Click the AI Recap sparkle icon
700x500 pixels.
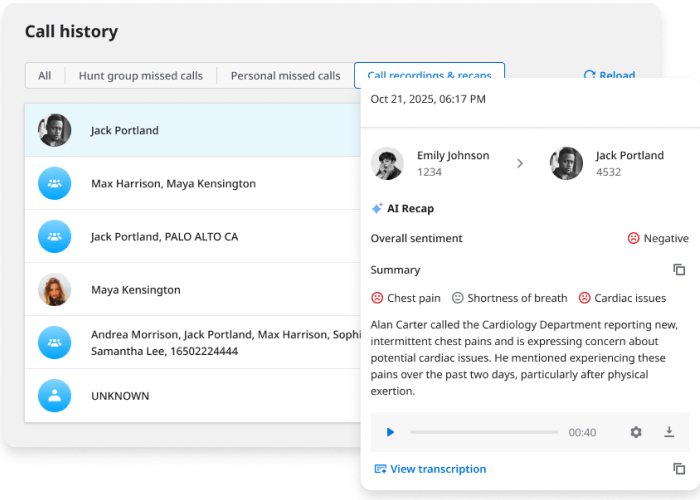377,209
